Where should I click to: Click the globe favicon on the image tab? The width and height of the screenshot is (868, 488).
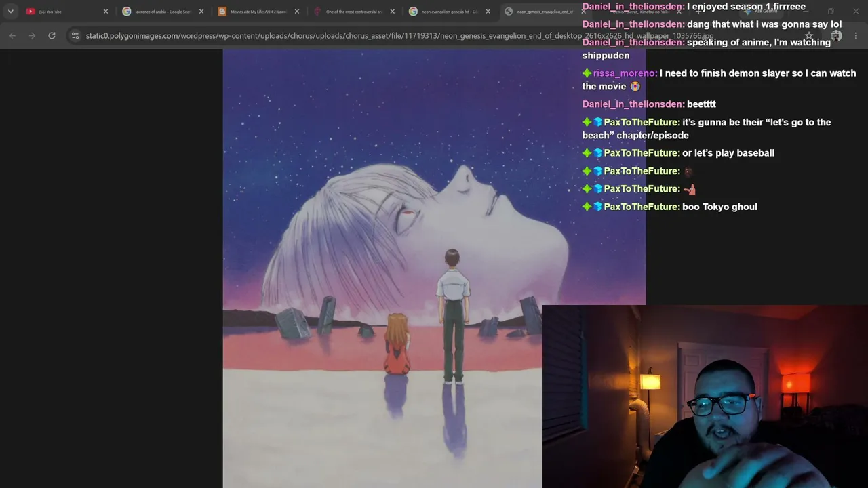click(x=509, y=12)
